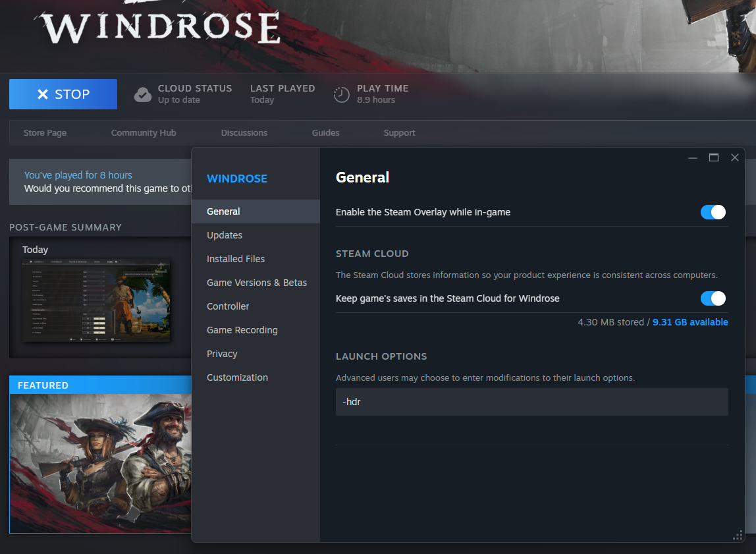Go to the Discussions tab
Viewport: 756px width, 554px height.
(x=244, y=132)
